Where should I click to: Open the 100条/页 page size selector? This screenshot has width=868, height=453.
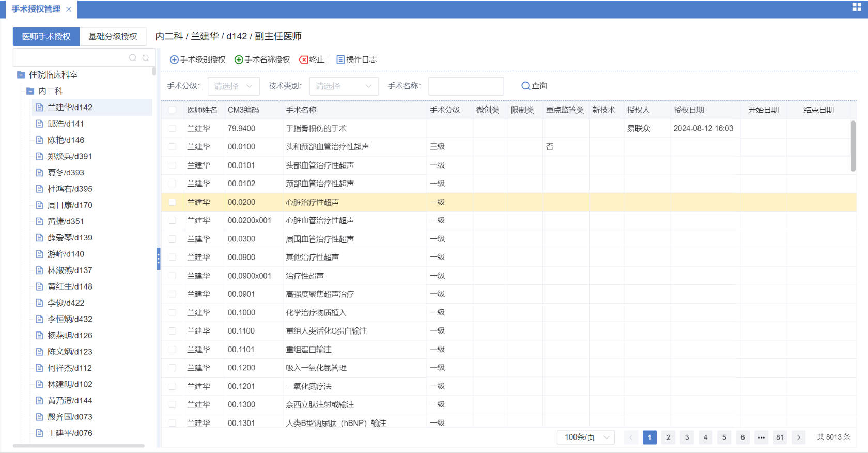click(586, 437)
